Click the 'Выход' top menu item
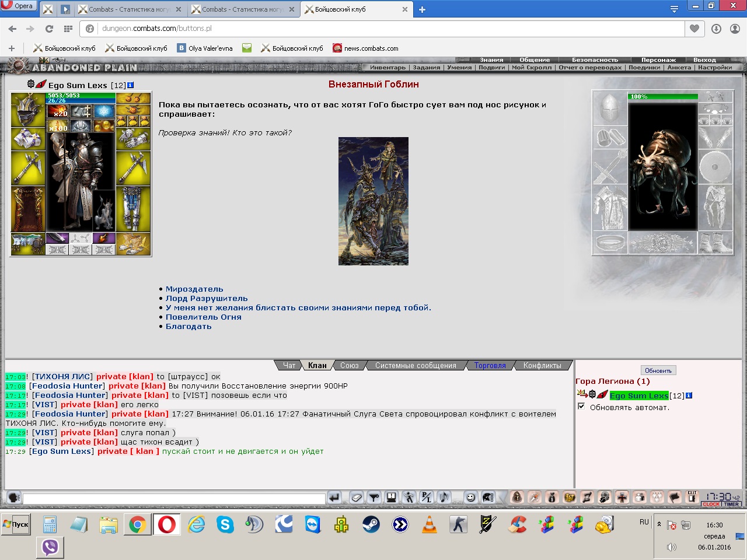 704,60
